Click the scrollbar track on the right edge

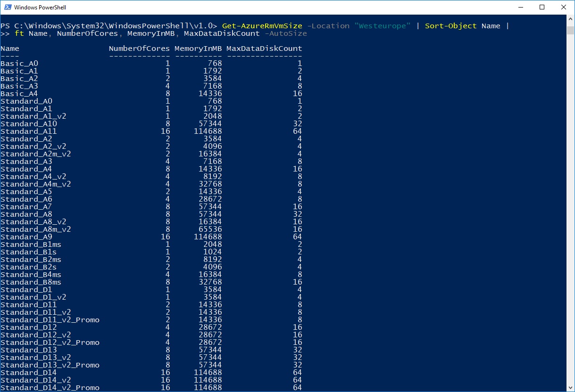pyautogui.click(x=570, y=188)
